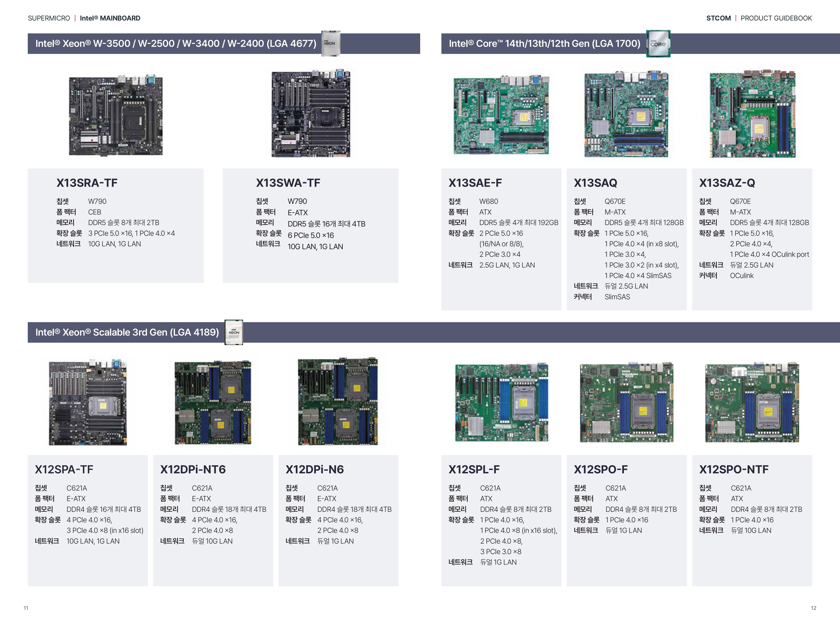The image size is (840, 626).
Task: Click the '(16/NA or 8/8),' slot note
Action: [501, 244]
